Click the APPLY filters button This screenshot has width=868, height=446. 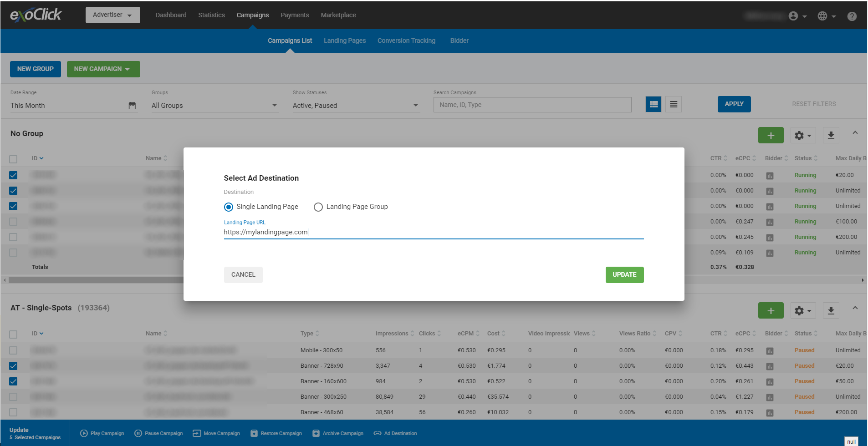tap(734, 104)
